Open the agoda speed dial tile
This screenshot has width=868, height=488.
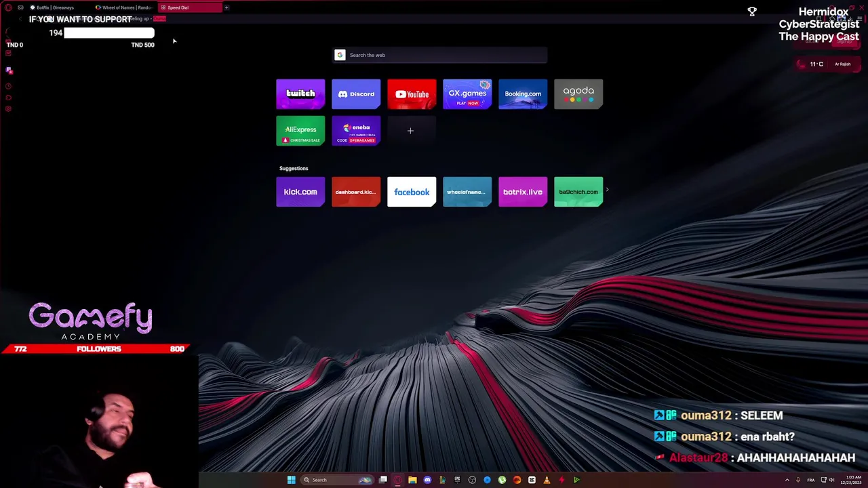pos(578,94)
